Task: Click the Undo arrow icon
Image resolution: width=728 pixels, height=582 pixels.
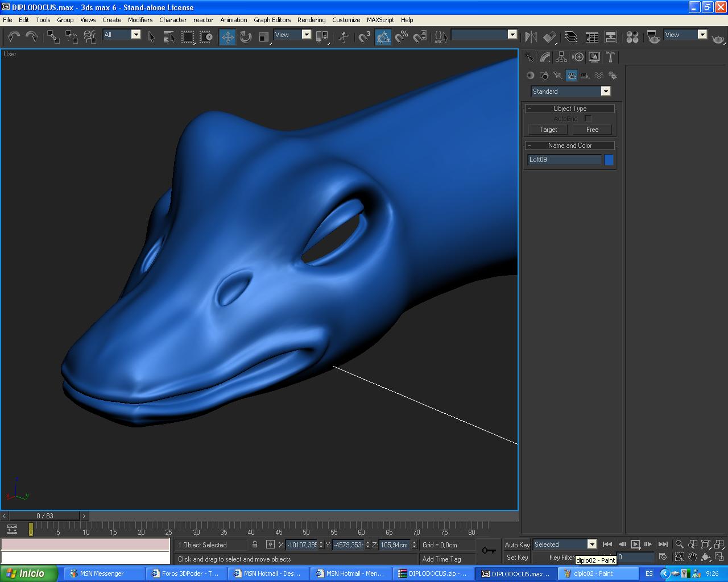Action: coord(13,38)
